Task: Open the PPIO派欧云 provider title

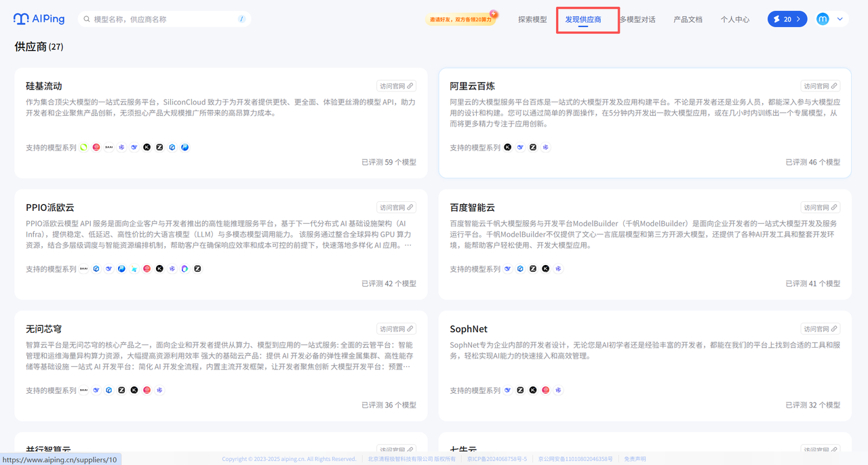Action: (x=50, y=207)
